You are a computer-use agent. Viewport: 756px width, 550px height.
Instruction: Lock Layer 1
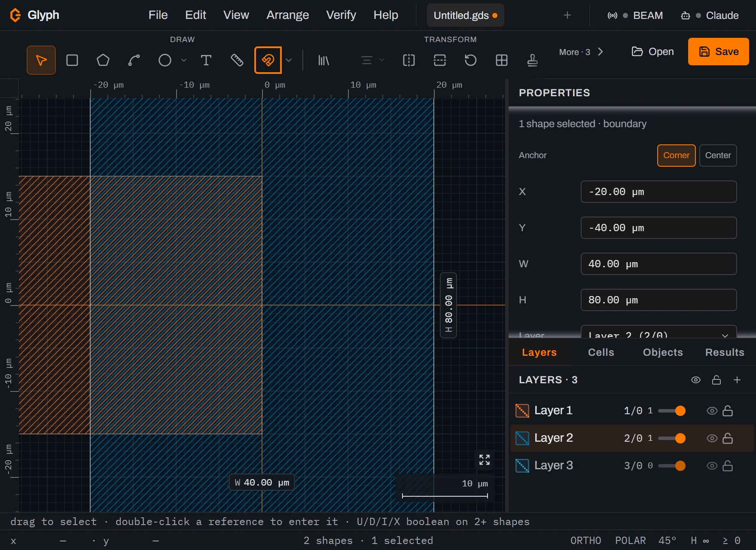pyautogui.click(x=728, y=411)
